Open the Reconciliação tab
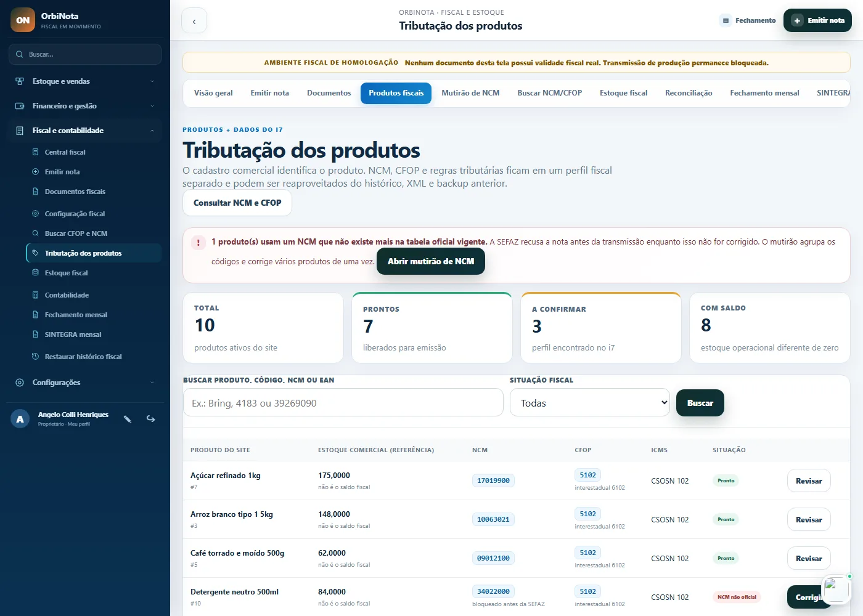Screen dimensions: 863x616 [x=689, y=93]
